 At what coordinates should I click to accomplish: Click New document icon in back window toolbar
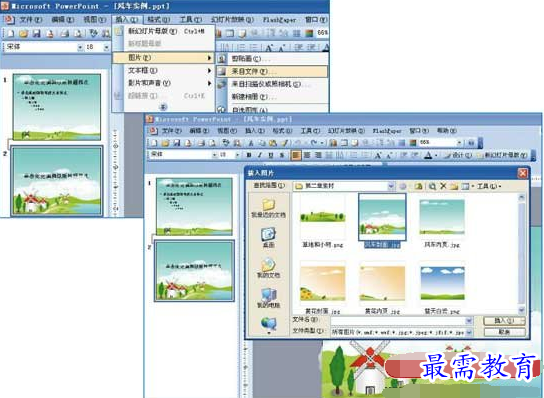tap(11, 33)
